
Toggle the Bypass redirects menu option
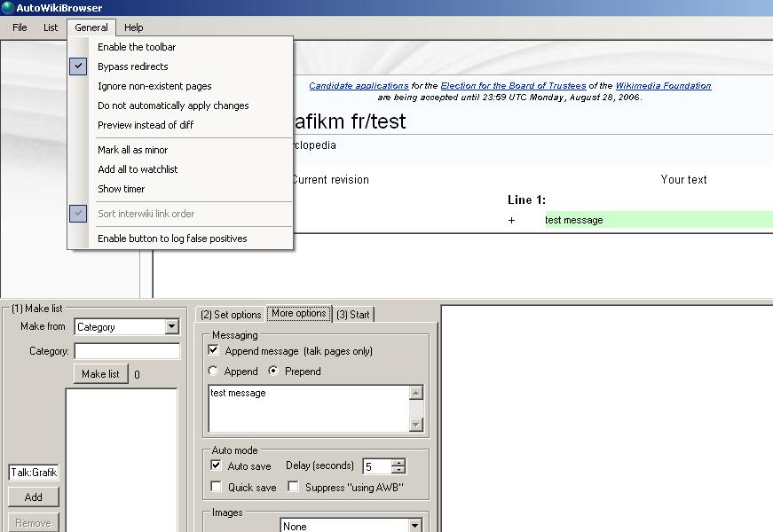(132, 66)
